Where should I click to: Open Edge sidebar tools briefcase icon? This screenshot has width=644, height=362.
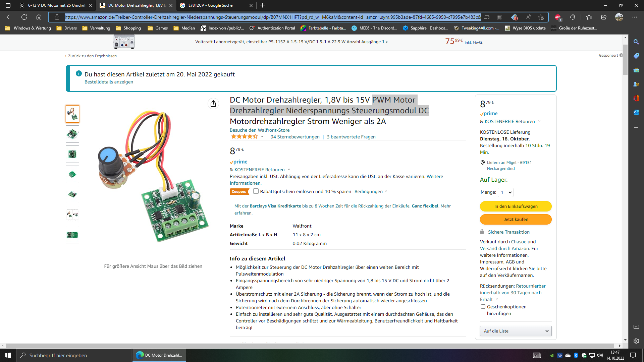click(x=636, y=70)
